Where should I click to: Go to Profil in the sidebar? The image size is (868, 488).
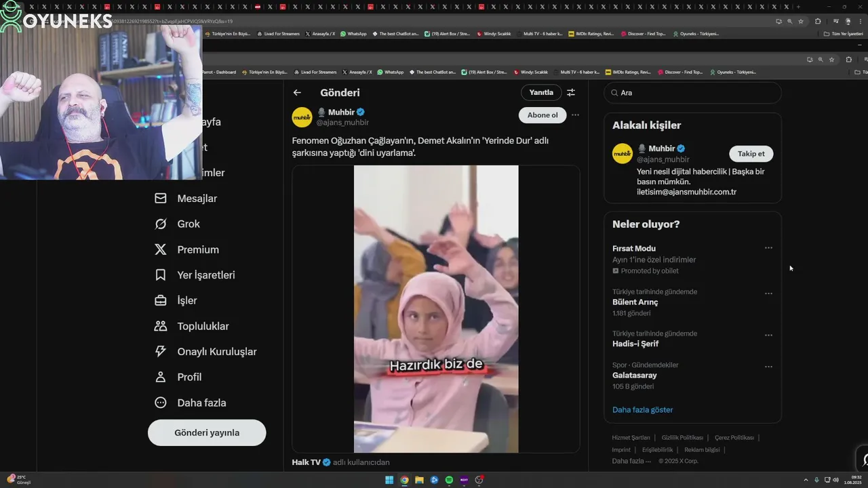(x=179, y=377)
